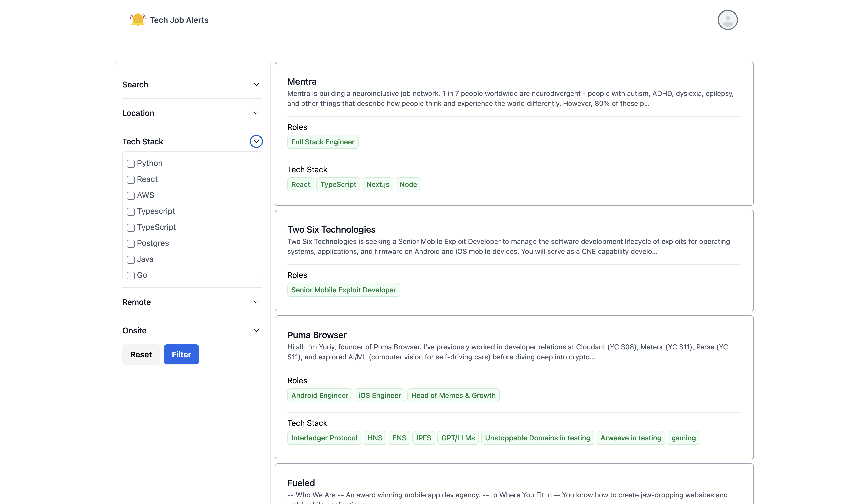The height and width of the screenshot is (504, 868).
Task: Click the ENS tech tag
Action: [x=399, y=438]
